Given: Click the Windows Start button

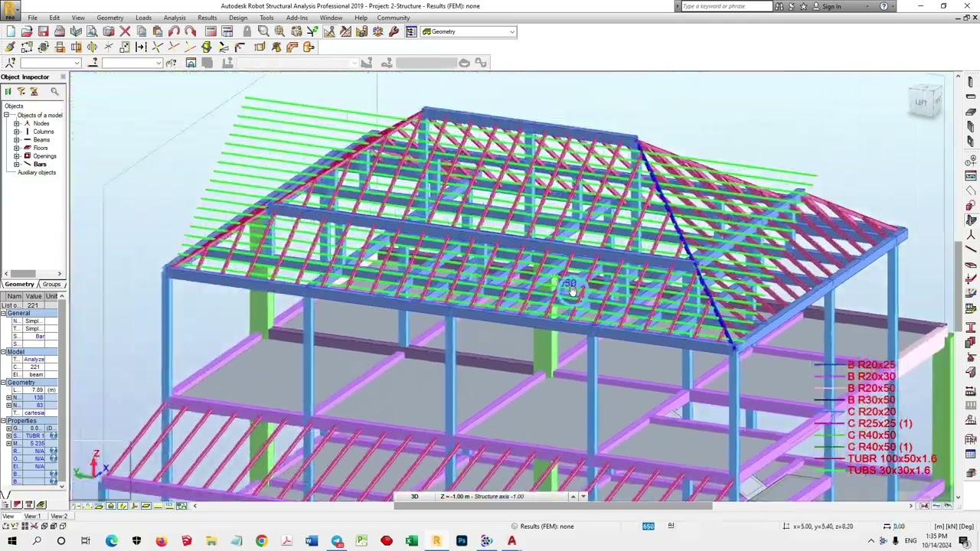Looking at the screenshot, I should tap(12, 541).
